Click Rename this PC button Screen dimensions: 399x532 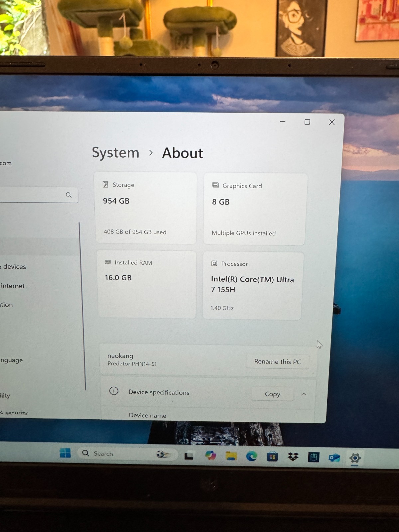tap(277, 361)
